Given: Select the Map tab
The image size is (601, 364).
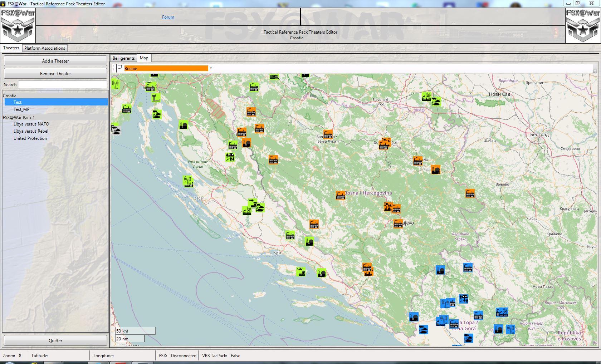Looking at the screenshot, I should pyautogui.click(x=144, y=58).
